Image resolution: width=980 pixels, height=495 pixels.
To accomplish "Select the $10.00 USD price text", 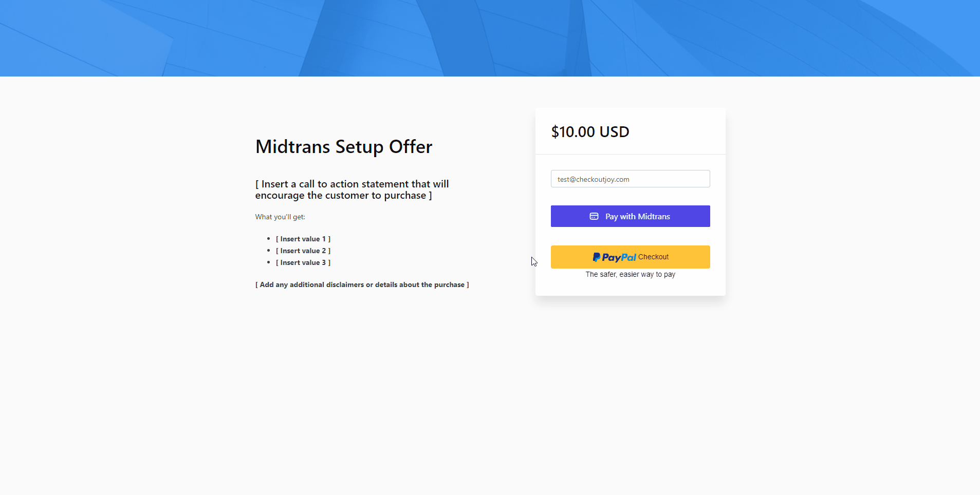I will [590, 132].
